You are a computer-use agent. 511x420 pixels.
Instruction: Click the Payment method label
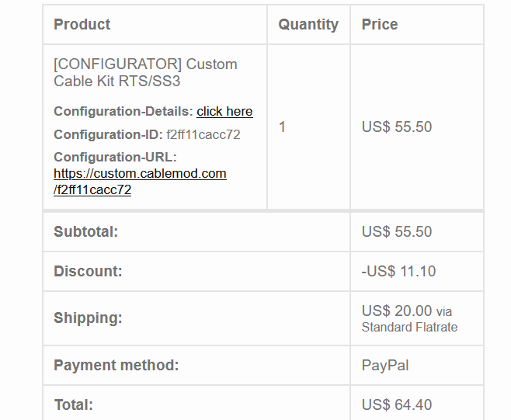coord(116,365)
